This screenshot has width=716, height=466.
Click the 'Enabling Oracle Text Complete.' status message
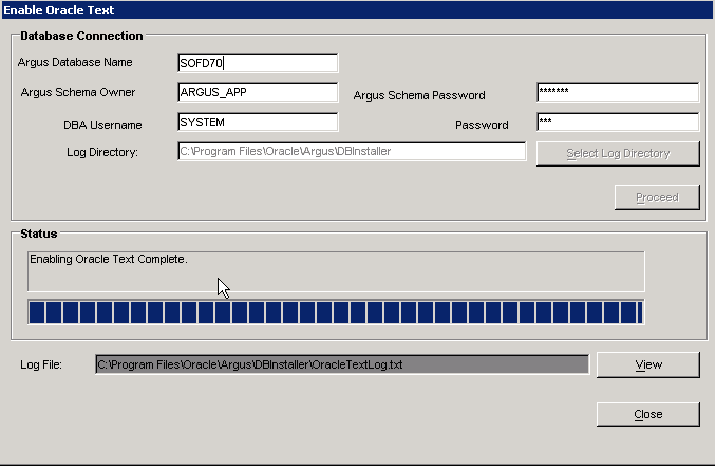(109, 259)
